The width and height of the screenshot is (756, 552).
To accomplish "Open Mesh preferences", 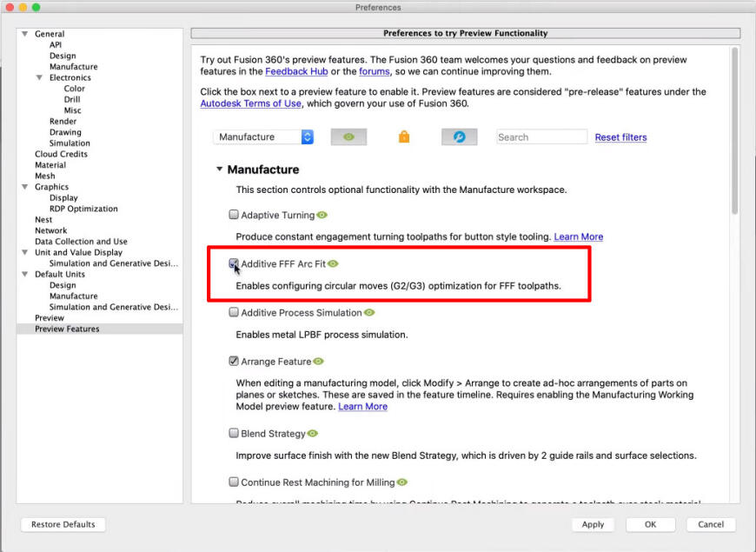I will (x=45, y=176).
